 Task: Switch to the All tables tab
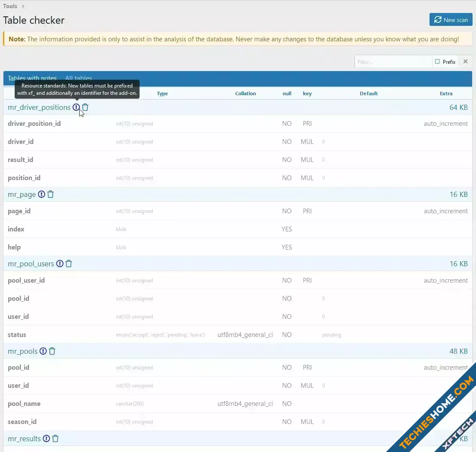[78, 78]
